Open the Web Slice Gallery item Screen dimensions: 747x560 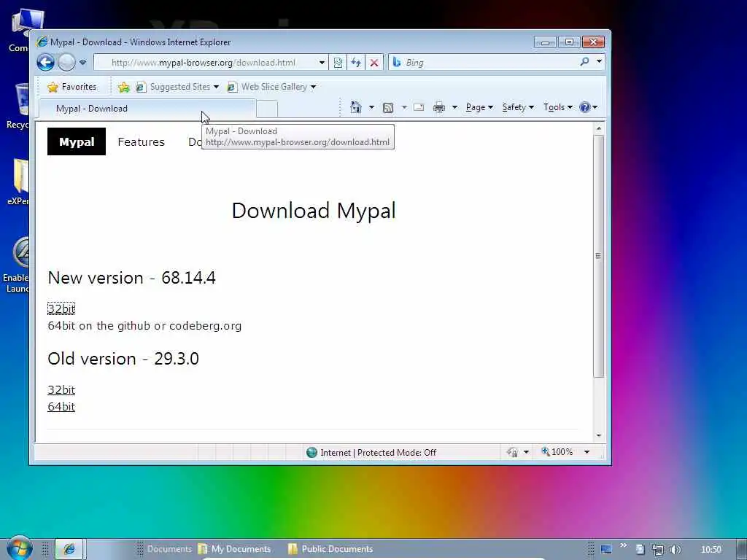[271, 87]
